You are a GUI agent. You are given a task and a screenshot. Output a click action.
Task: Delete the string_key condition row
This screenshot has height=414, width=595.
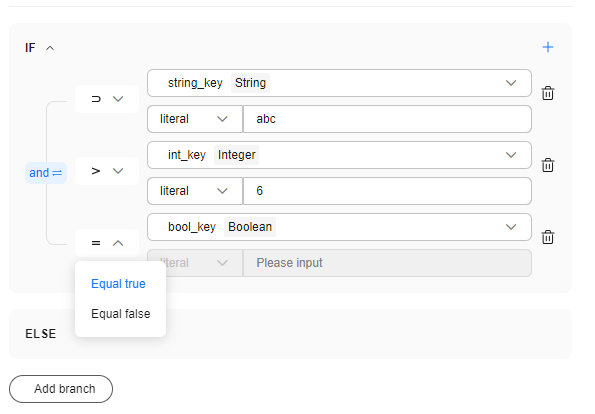point(548,93)
